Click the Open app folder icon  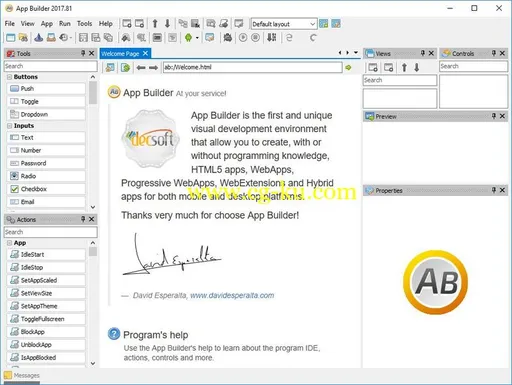pyautogui.click(x=23, y=38)
